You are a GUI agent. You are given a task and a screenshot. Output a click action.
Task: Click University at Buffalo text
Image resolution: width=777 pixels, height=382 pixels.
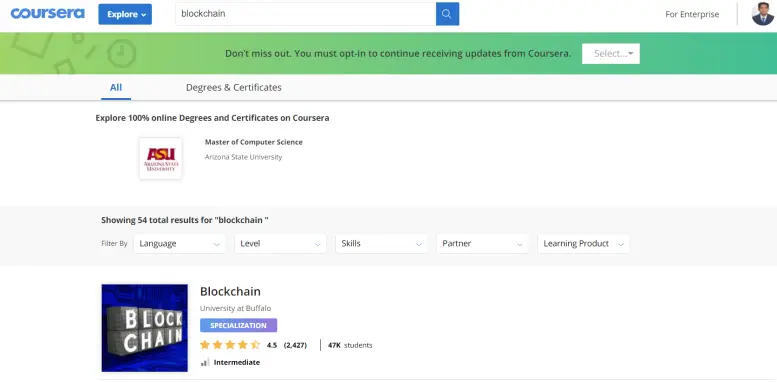(x=235, y=308)
